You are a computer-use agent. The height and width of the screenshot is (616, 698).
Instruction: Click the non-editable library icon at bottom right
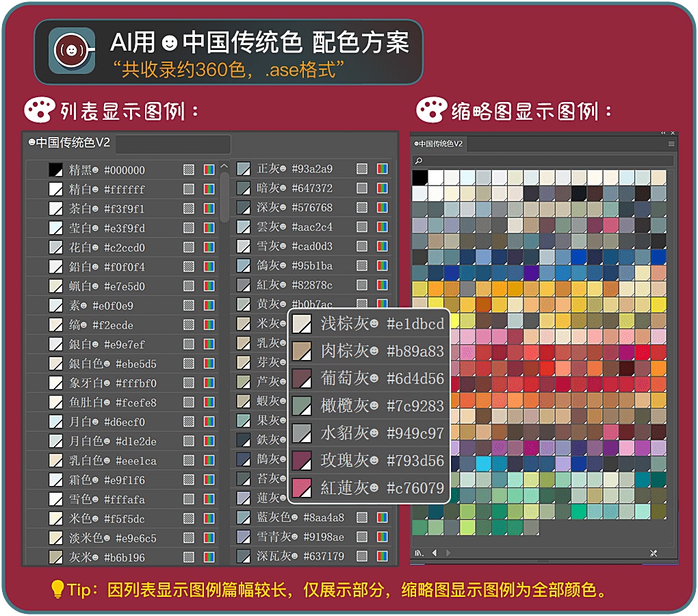click(654, 552)
